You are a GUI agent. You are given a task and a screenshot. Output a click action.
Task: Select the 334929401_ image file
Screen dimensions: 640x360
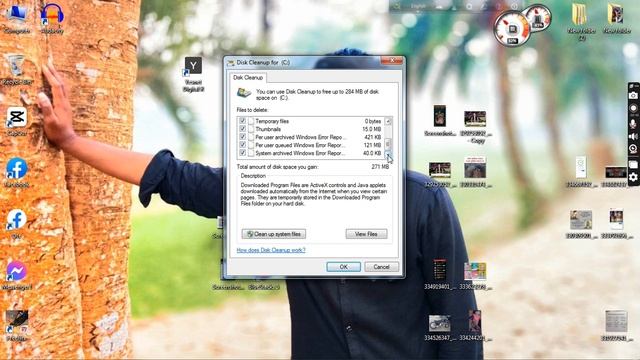[440, 274]
